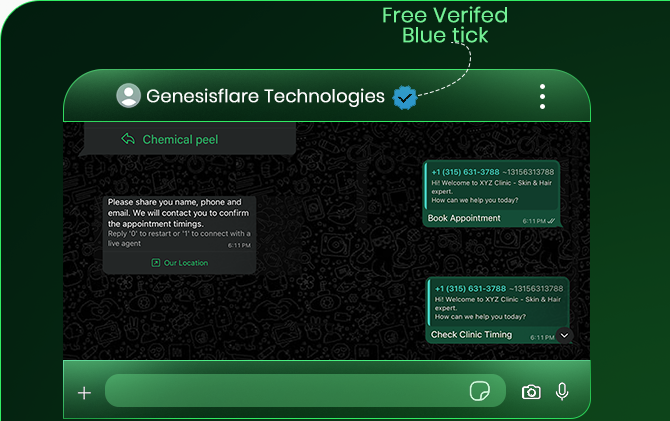Click the contact profile avatar icon

tap(129, 96)
